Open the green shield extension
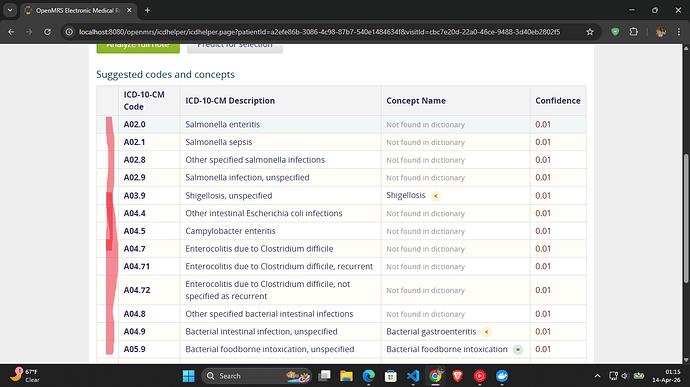Image resolution: width=690 pixels, height=387 pixels. click(615, 32)
